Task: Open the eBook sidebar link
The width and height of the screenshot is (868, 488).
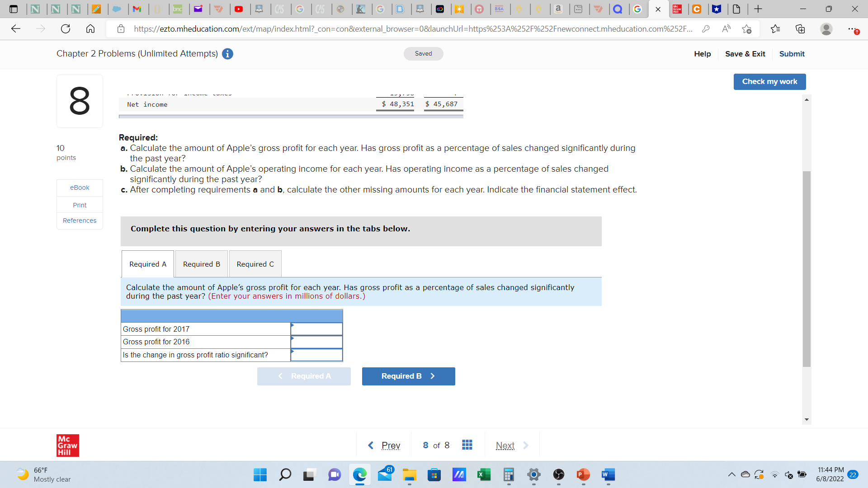Action: click(x=80, y=188)
